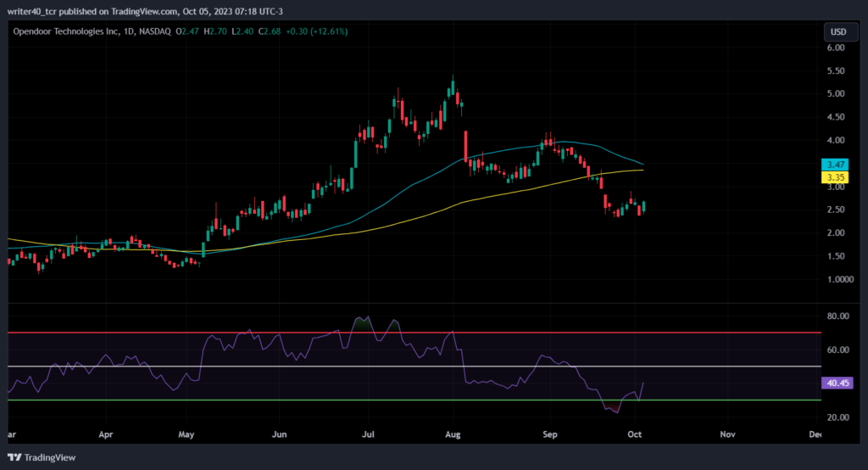
Task: Click the 60.00 RSI axis label
Action: 838,350
